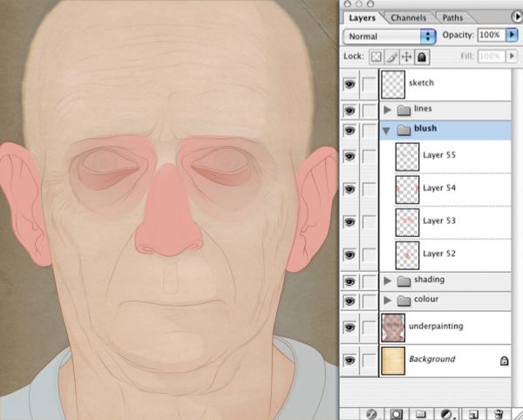Open the new adjustment layer icon
The image size is (523, 420).
[446, 414]
